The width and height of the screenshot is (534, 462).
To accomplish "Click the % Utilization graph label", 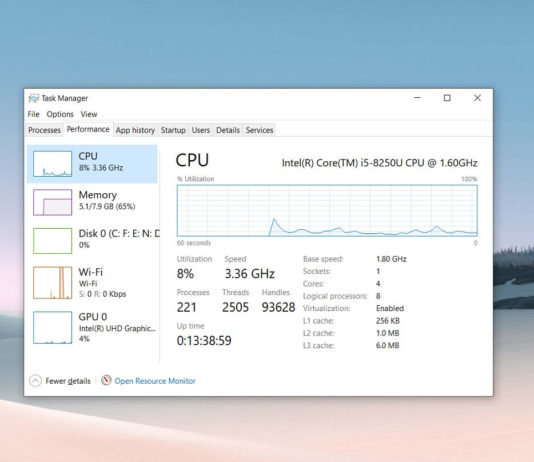I will [x=196, y=179].
